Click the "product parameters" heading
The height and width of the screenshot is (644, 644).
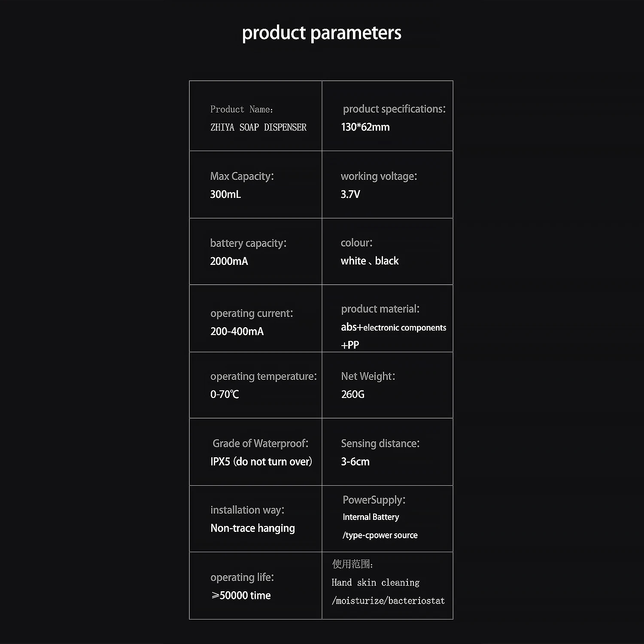pos(322,33)
